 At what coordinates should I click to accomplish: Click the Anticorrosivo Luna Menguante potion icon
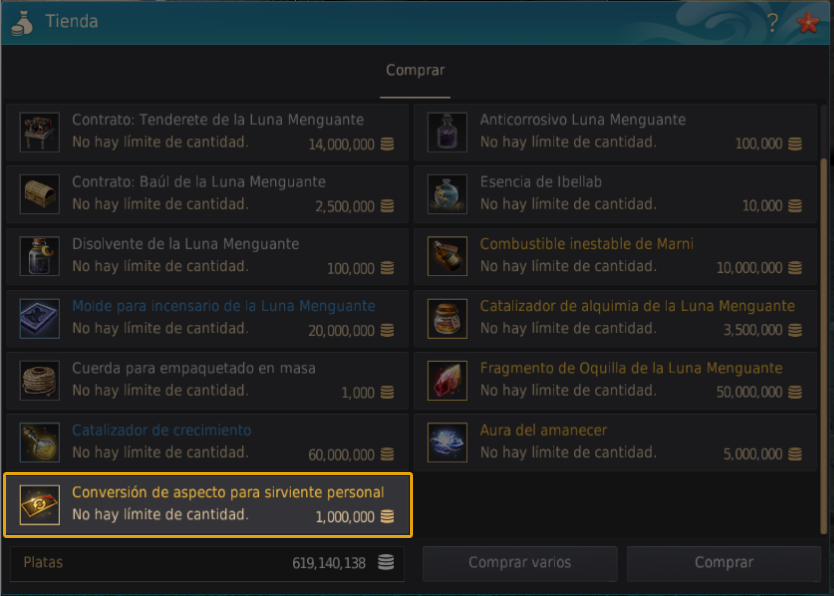[447, 132]
